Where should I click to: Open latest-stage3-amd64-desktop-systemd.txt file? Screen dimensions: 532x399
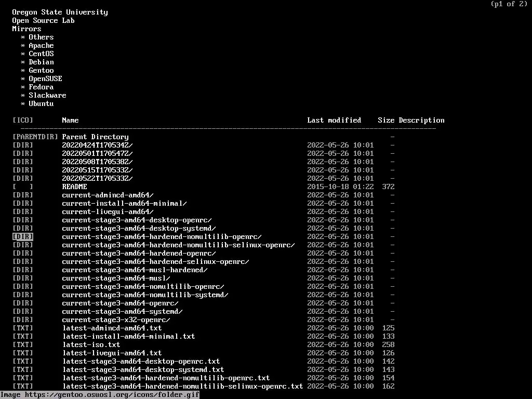pos(143,369)
